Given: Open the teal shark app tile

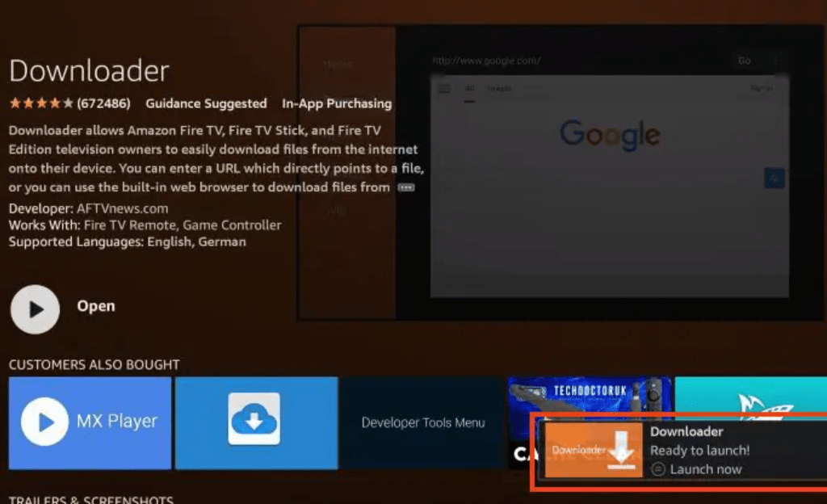Looking at the screenshot, I should (751, 396).
